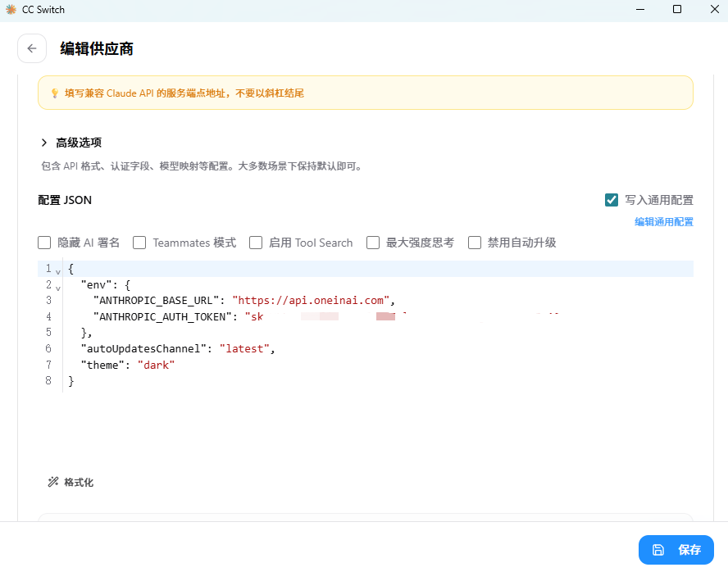
Task: Close the CC Switch window
Action: (715, 9)
